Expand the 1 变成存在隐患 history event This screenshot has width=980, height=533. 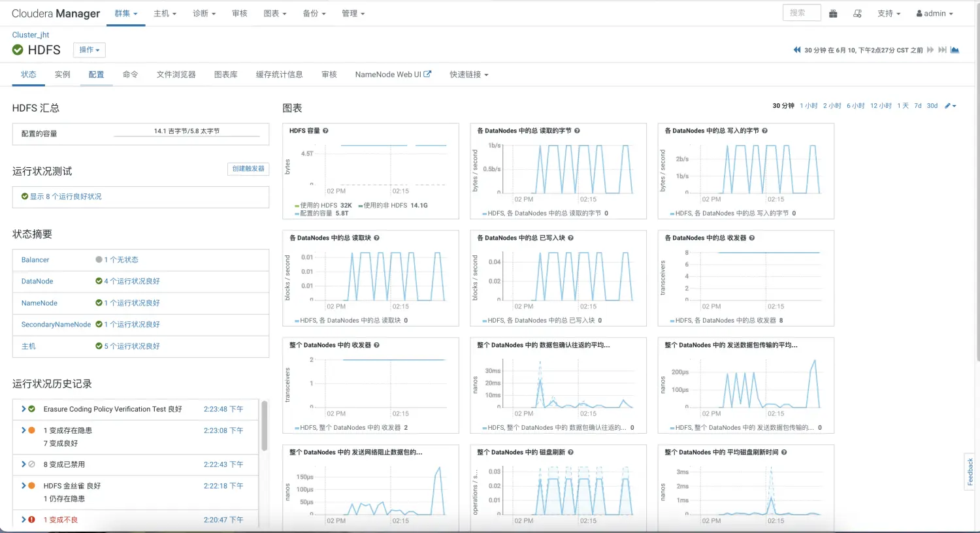click(x=24, y=430)
